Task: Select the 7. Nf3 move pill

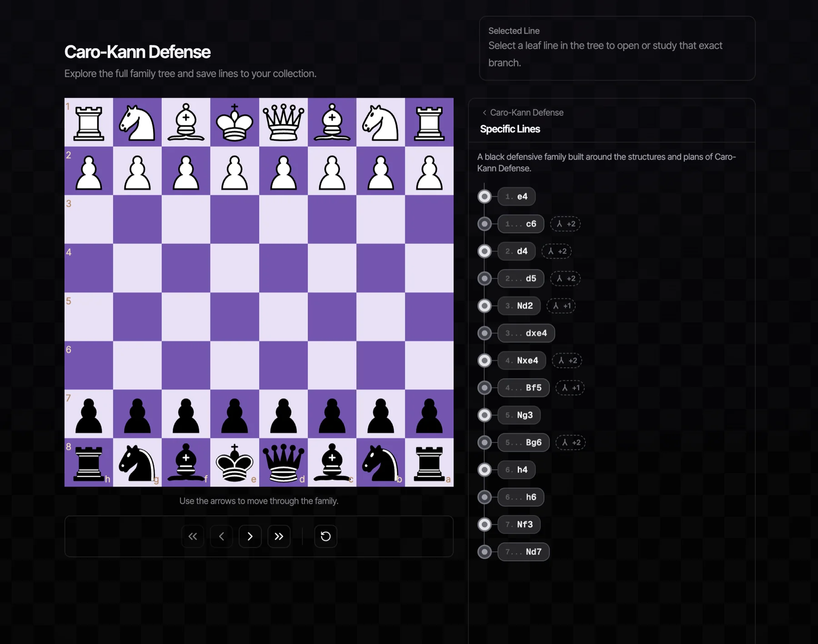Action: click(x=519, y=524)
